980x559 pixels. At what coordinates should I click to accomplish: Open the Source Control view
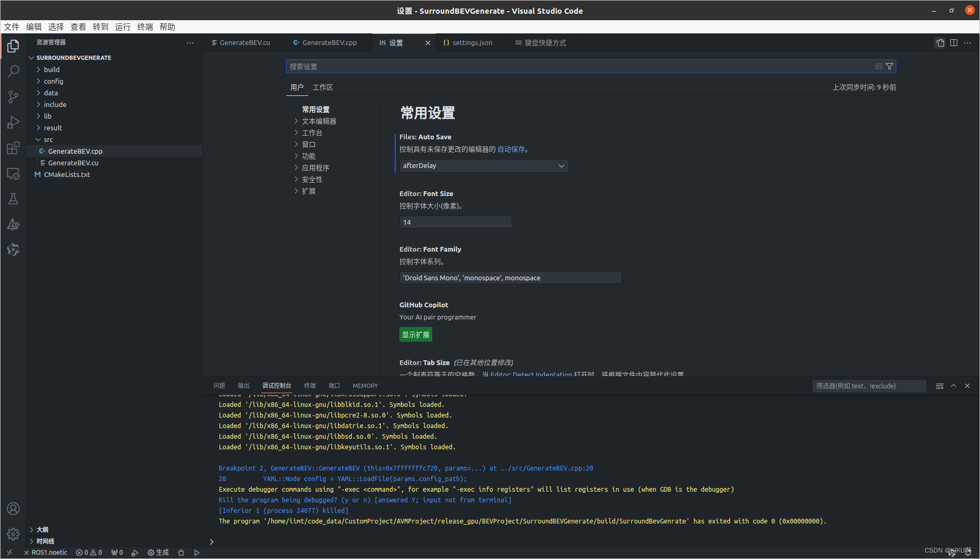click(x=13, y=96)
